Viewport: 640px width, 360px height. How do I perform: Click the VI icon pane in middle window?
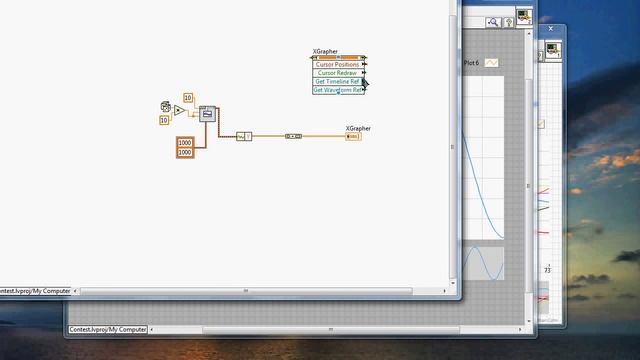(x=524, y=17)
